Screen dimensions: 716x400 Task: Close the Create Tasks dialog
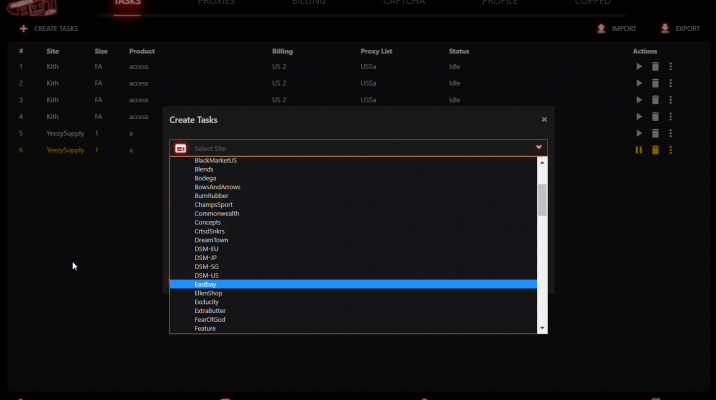544,119
